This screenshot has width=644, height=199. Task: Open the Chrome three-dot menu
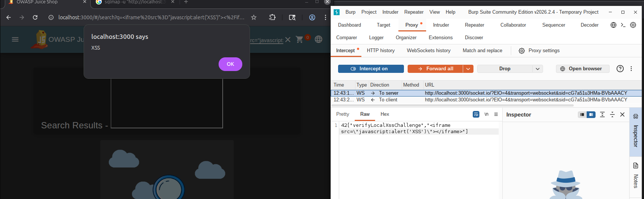[325, 17]
